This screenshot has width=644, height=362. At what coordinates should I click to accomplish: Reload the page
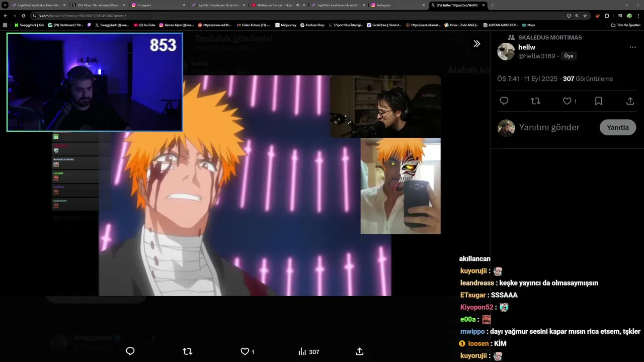click(x=24, y=16)
